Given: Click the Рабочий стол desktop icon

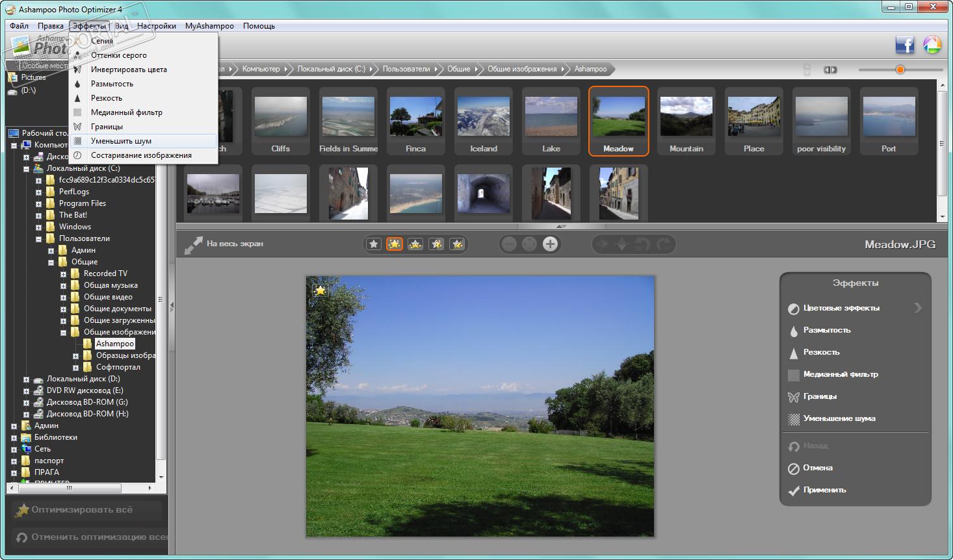Looking at the screenshot, I should [x=14, y=133].
